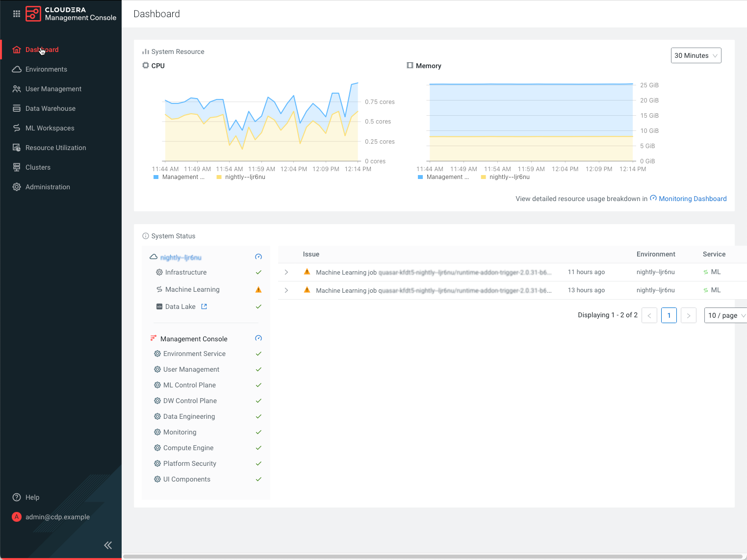The image size is (747, 560).
Task: Select the ML Workspaces sidebar icon
Action: (16, 128)
